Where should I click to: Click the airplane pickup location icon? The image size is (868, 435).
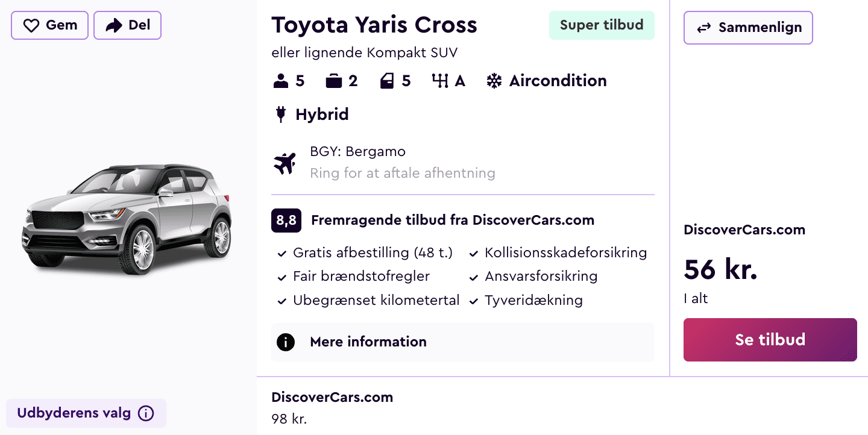[285, 163]
